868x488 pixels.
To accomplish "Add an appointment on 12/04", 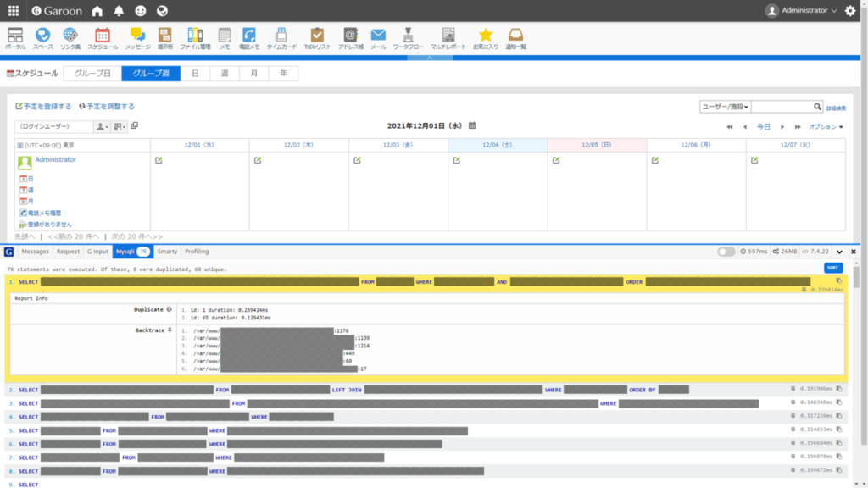I will point(457,160).
